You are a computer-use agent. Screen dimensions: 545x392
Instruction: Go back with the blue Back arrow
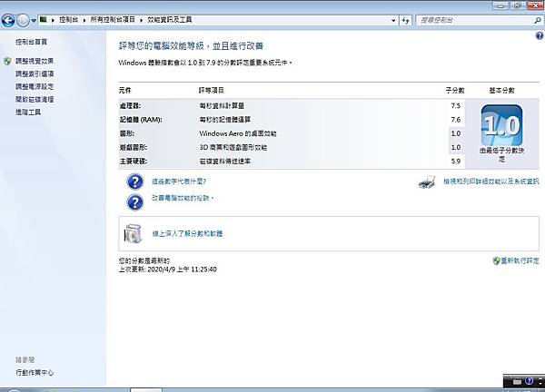8,21
